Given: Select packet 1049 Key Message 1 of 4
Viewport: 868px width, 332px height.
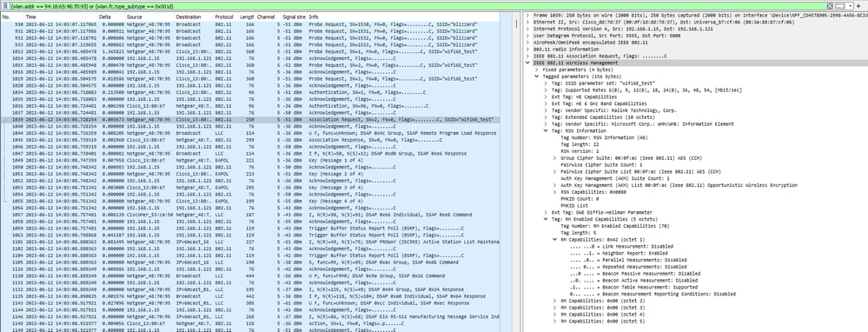Looking at the screenshot, I should point(250,160).
